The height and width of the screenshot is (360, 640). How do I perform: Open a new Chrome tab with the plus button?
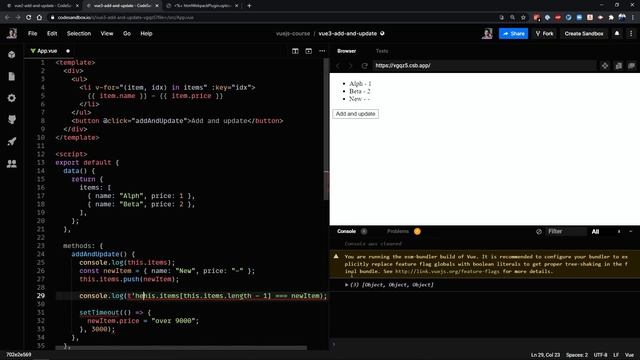pos(249,6)
